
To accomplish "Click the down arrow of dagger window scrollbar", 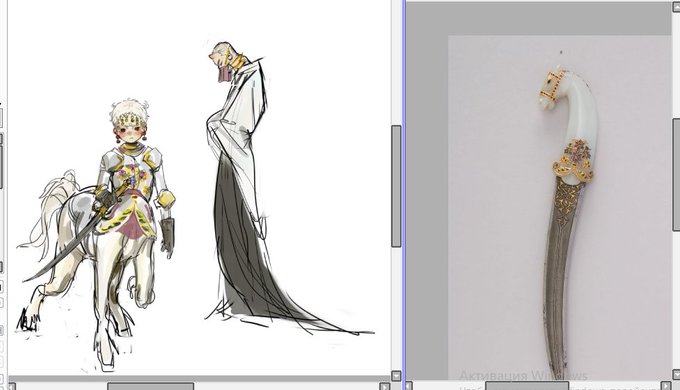I will click(676, 374).
